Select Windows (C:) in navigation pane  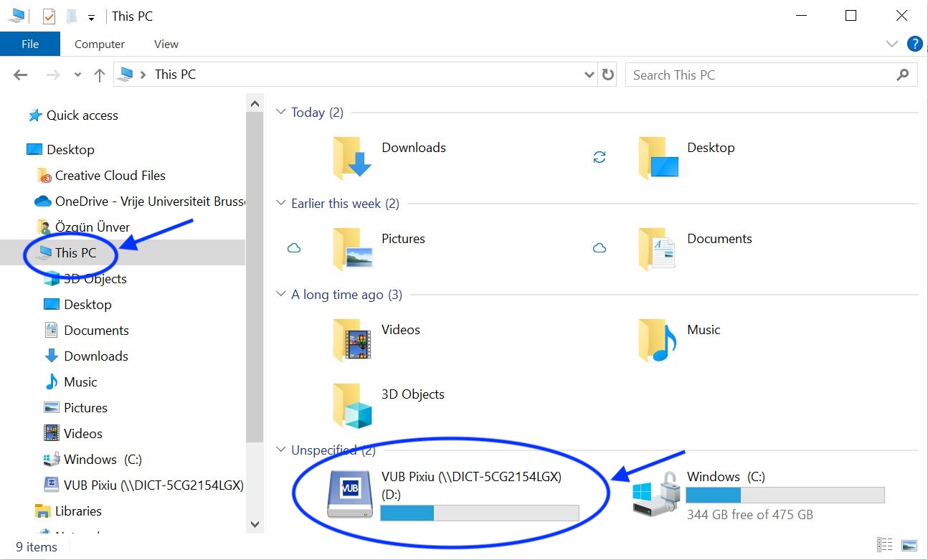[103, 460]
